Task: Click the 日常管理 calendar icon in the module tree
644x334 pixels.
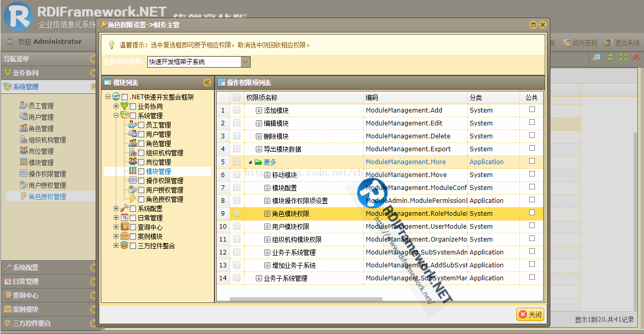Action: click(125, 217)
